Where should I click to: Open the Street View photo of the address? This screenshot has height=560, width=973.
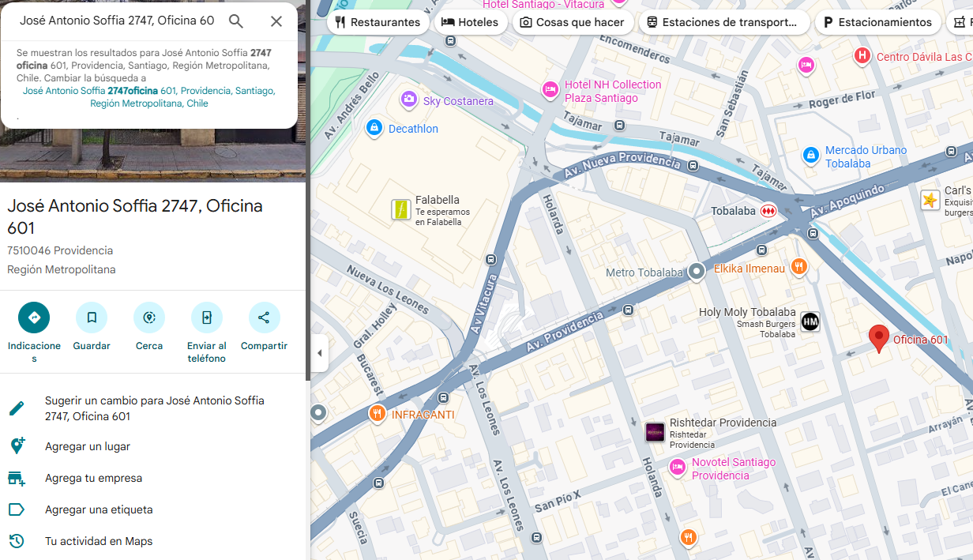[153, 155]
